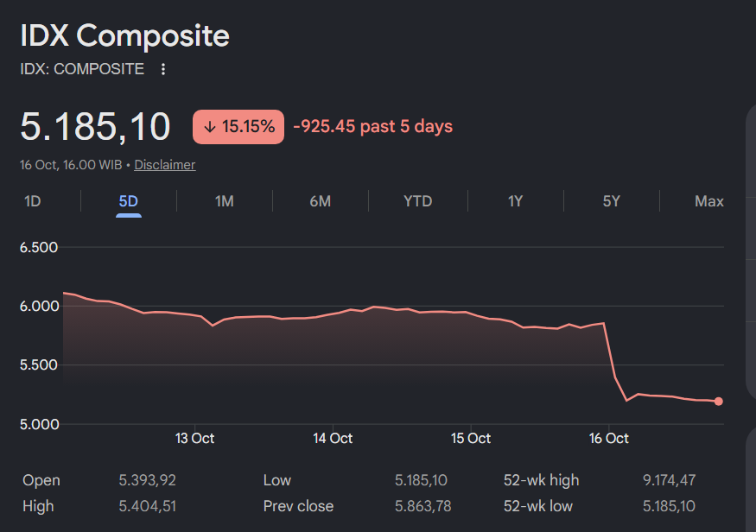Show the Max chart range
Image resolution: width=756 pixels, height=532 pixels.
709,201
